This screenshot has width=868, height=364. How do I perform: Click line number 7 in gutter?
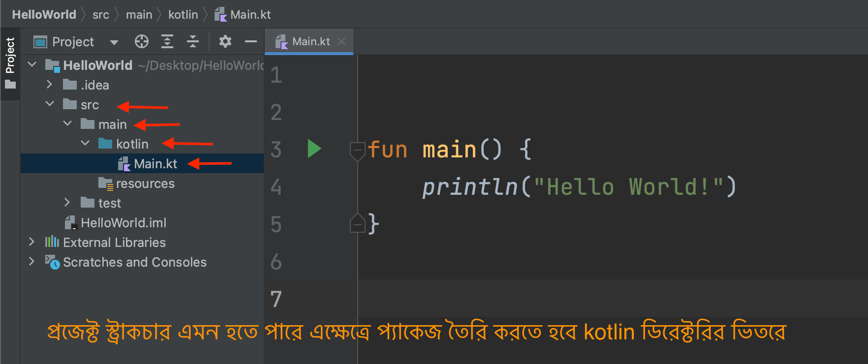[276, 299]
